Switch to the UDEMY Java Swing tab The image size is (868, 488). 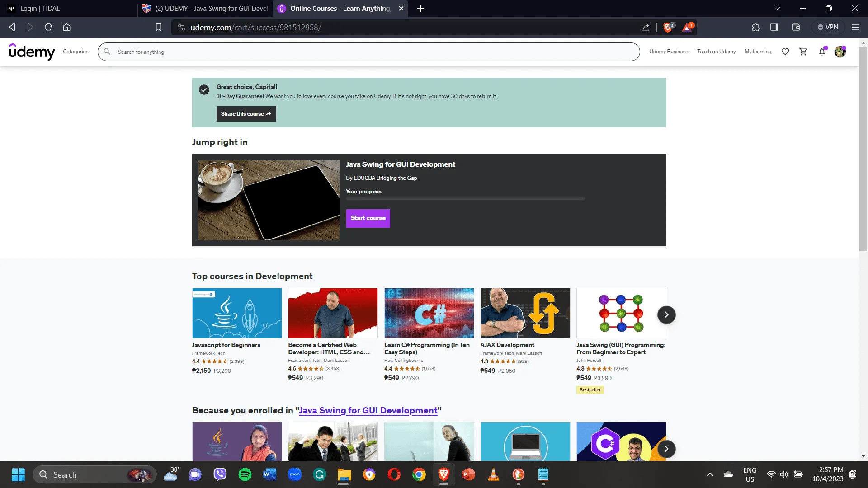point(205,9)
